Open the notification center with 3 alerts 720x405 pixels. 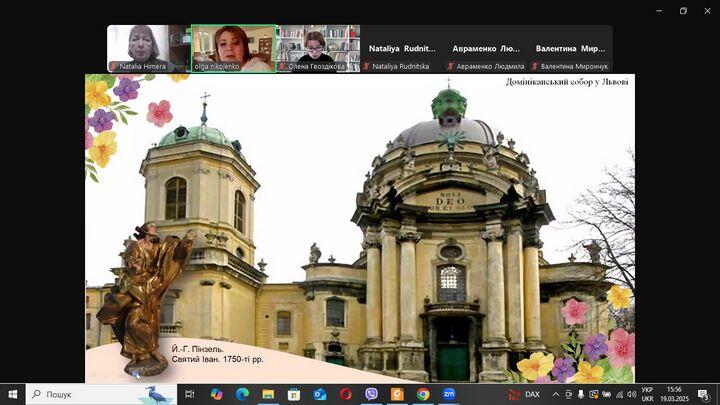pos(703,394)
